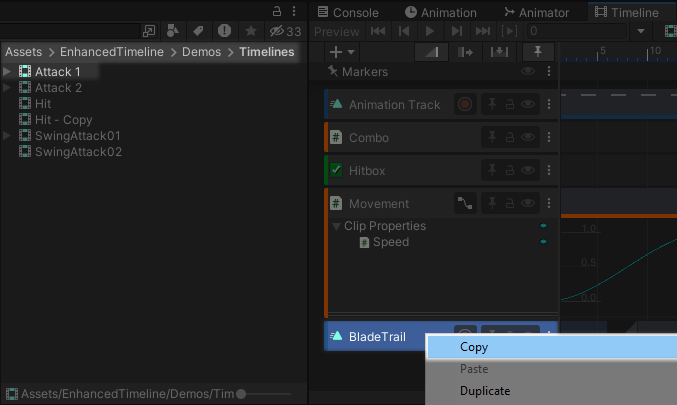
Task: Click the Play button in Timeline controls
Action: (430, 32)
